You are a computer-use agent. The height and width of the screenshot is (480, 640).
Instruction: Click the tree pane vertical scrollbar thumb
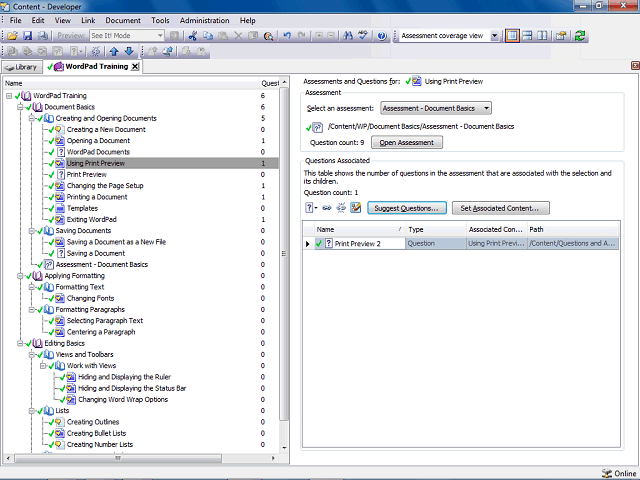tap(284, 254)
